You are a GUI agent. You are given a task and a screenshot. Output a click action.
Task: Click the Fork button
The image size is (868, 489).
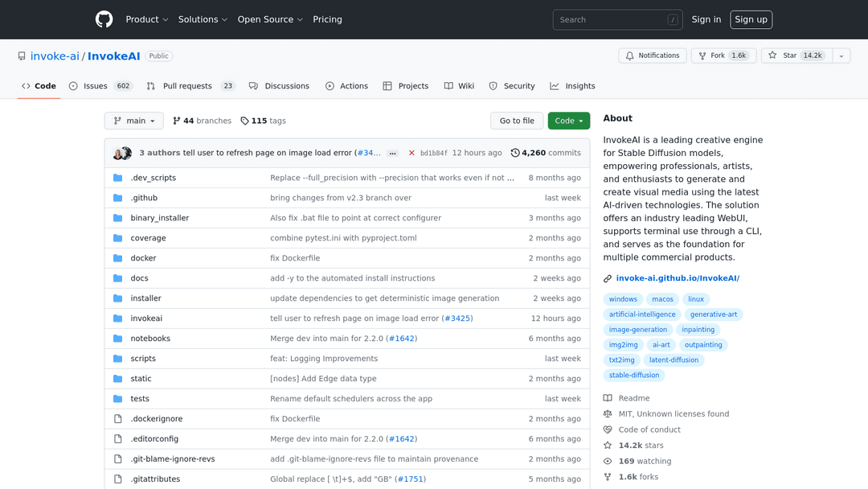pyautogui.click(x=723, y=56)
